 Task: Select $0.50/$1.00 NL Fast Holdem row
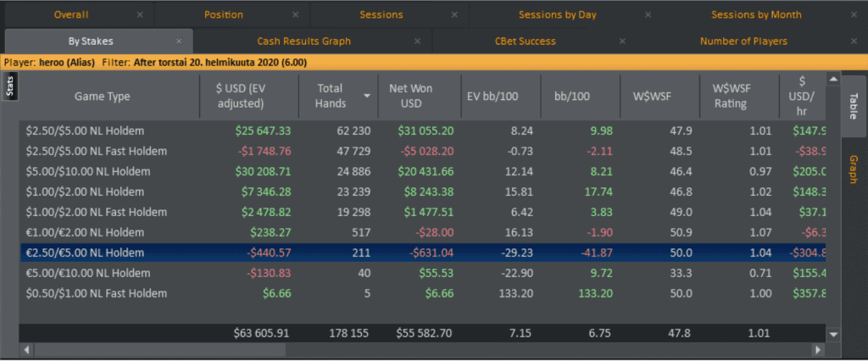pos(422,293)
